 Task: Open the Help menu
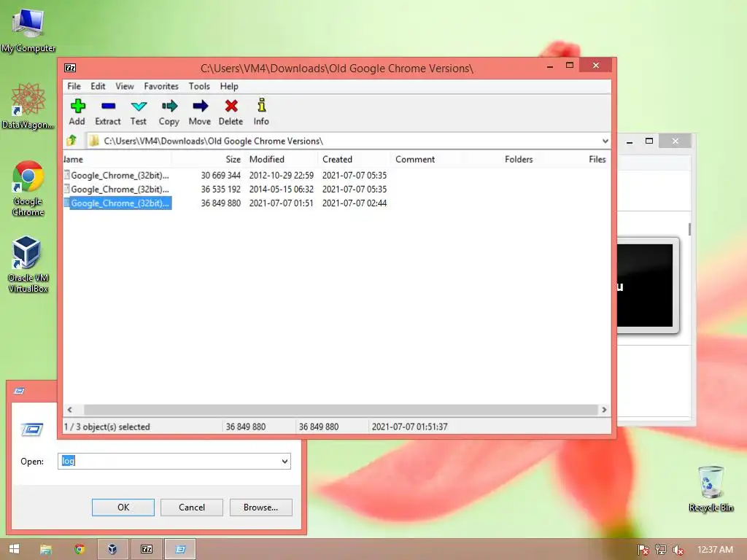tap(228, 86)
